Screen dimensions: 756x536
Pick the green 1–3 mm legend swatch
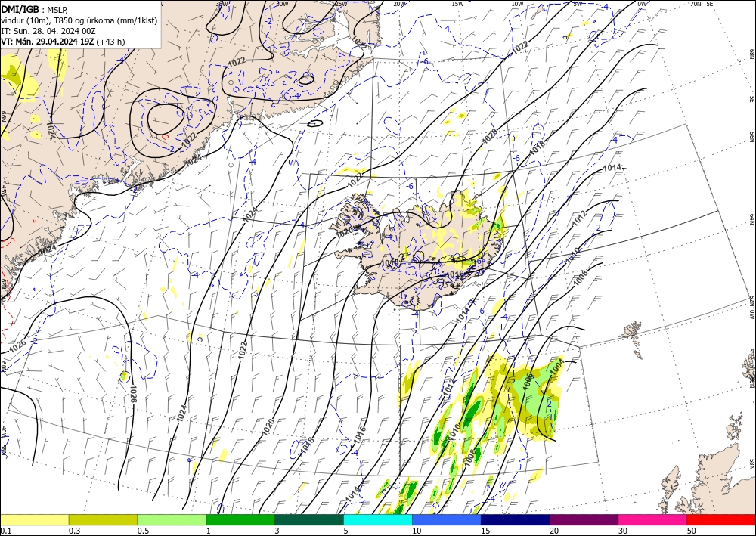coord(240,519)
